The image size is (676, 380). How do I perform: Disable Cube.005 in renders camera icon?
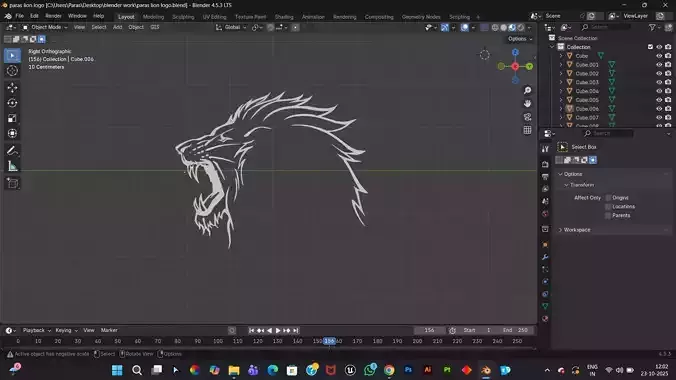pyautogui.click(x=668, y=100)
